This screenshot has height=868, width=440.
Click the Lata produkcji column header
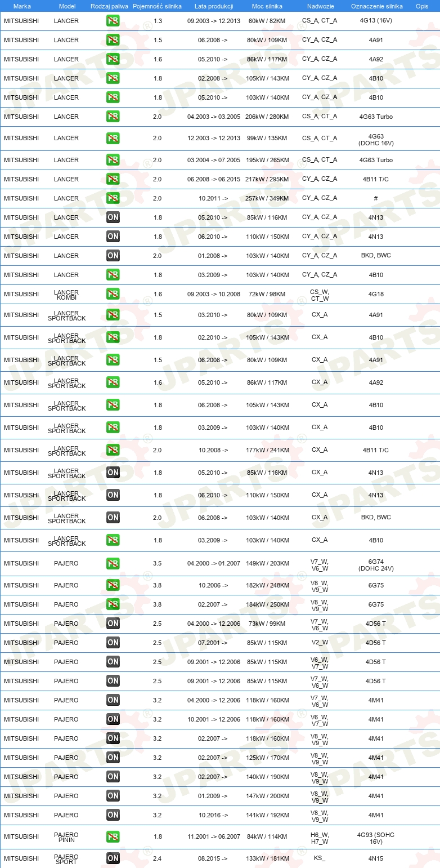click(214, 6)
